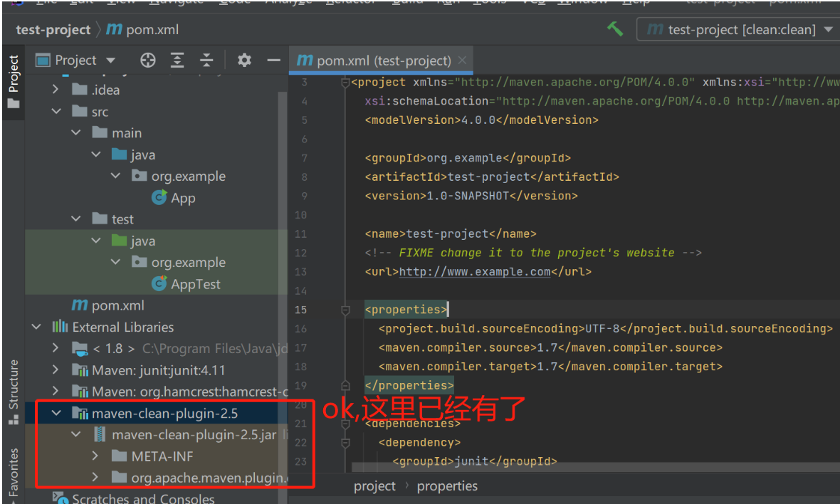Click the JDK icon beside < 1.8 >
This screenshot has height=504, width=840.
pyautogui.click(x=80, y=349)
